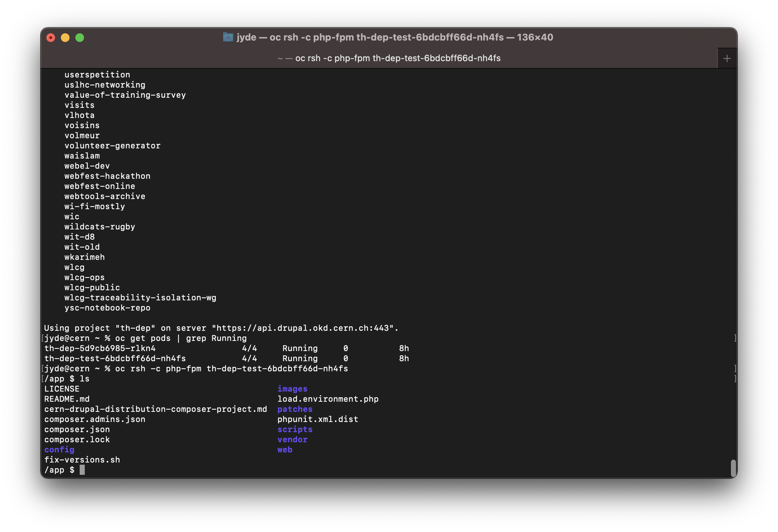Screen dimensions: 778x532
Task: Click the 'scripts' directory name
Action: pyautogui.click(x=295, y=430)
